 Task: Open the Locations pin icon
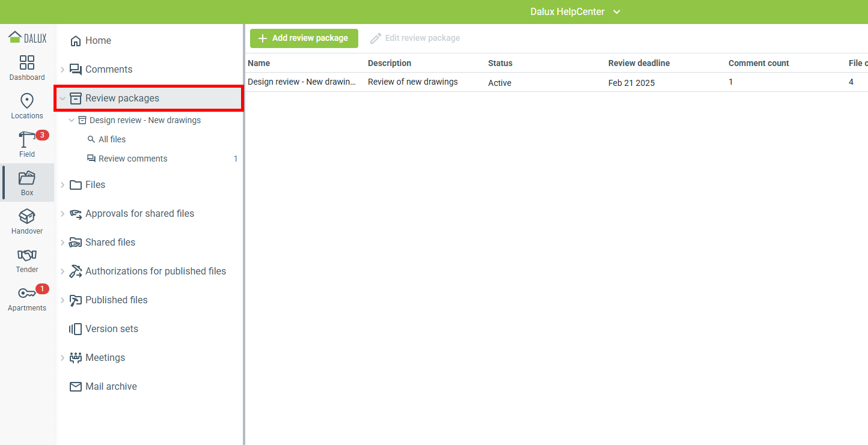27,101
